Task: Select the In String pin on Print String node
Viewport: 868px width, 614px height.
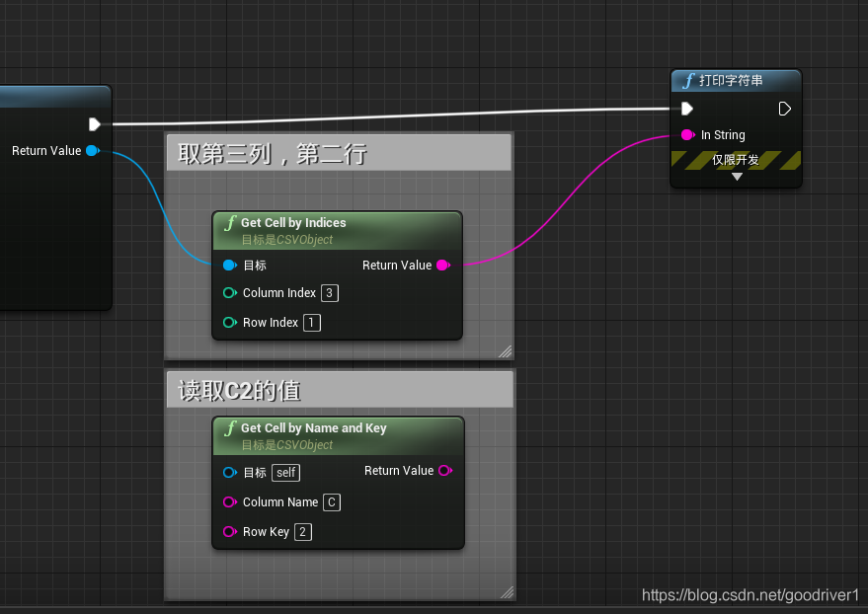Action: point(688,134)
